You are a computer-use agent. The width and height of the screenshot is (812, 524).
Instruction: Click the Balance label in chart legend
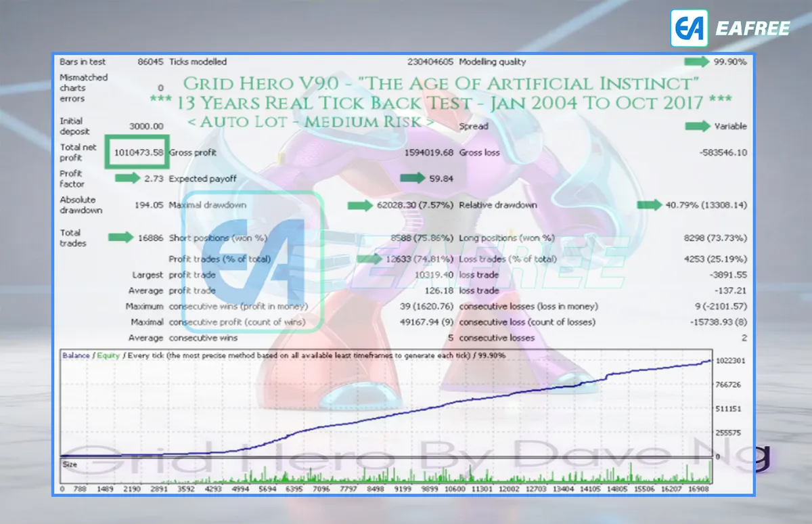coord(75,355)
